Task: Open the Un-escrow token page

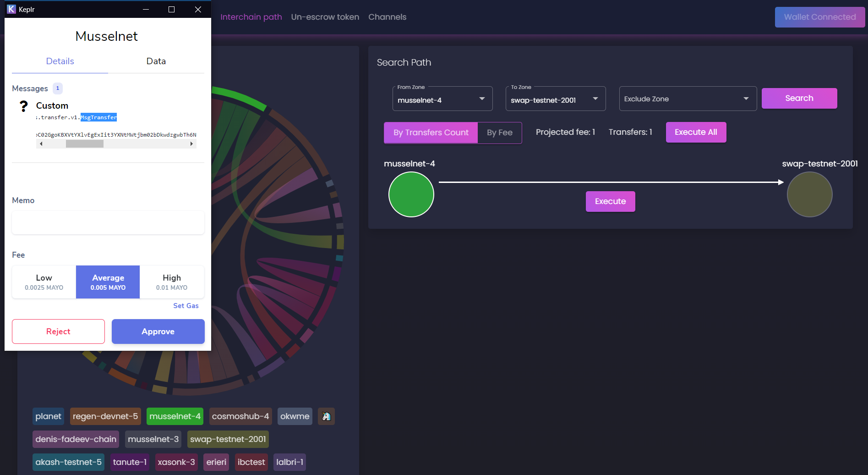Action: [325, 17]
